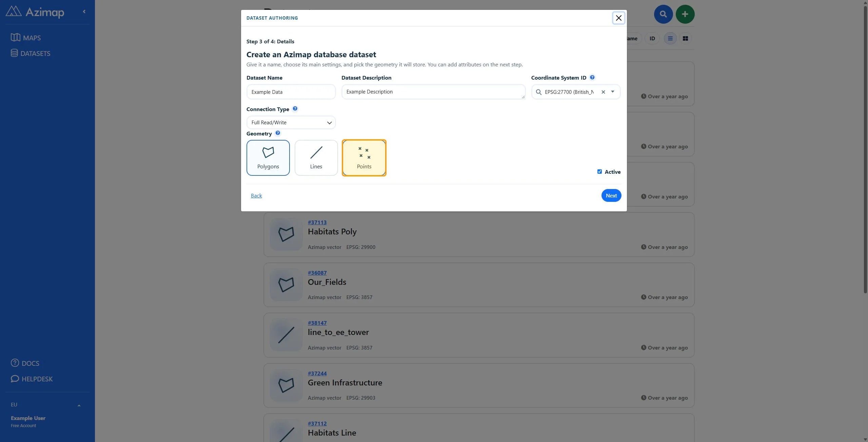Screen dimensions: 868x442
Task: Click the green add dataset button
Action: pos(685,14)
